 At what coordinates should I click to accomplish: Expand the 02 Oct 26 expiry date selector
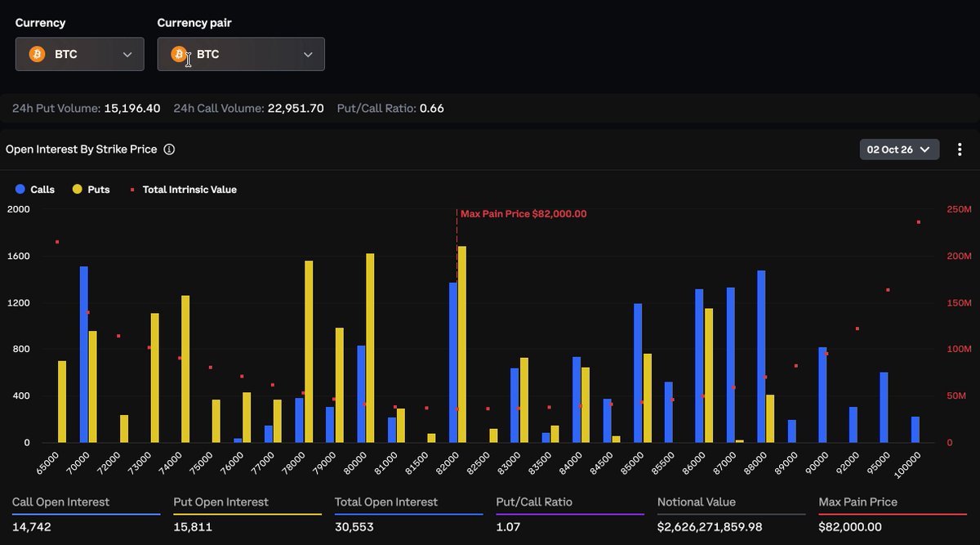pyautogui.click(x=899, y=150)
